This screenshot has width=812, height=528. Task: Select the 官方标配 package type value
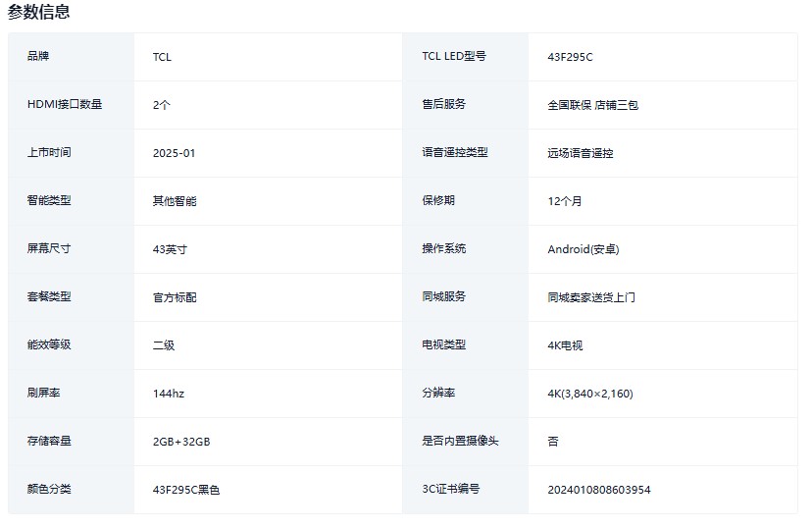[x=175, y=297]
